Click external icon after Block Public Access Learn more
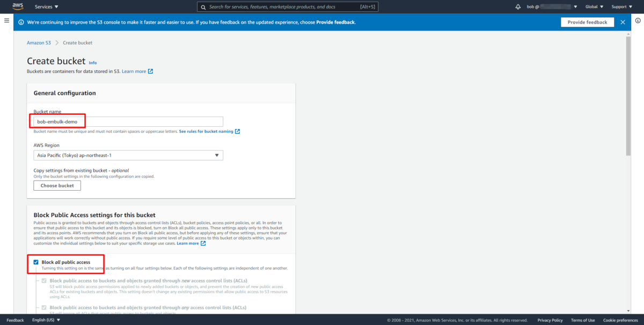 click(203, 243)
